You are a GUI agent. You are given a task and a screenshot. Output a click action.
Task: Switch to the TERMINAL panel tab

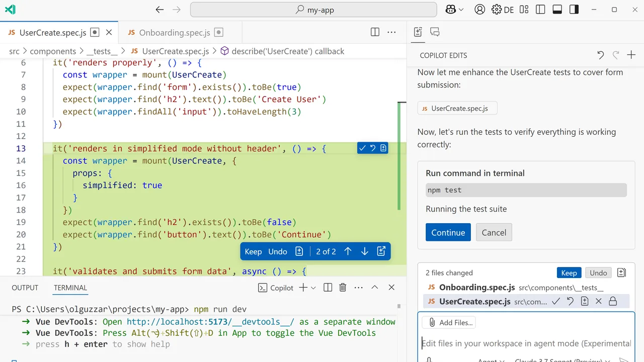[x=70, y=288]
